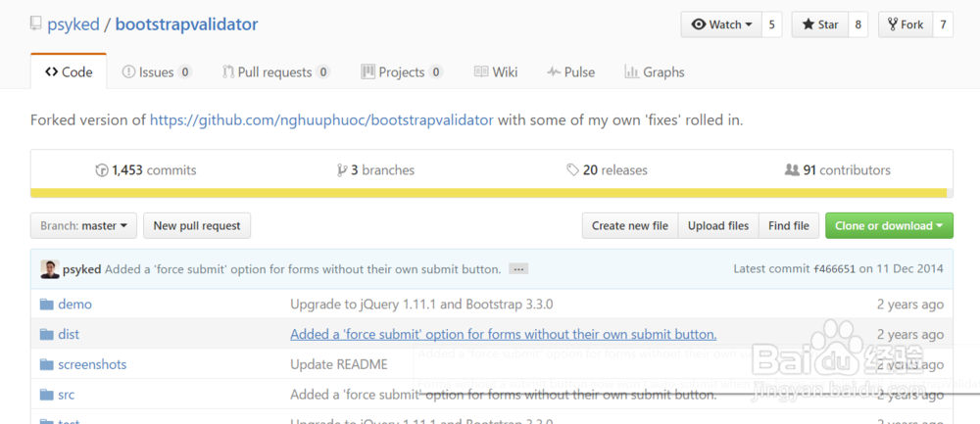Click the branches git-branch icon
The width and height of the screenshot is (980, 424).
click(x=342, y=170)
